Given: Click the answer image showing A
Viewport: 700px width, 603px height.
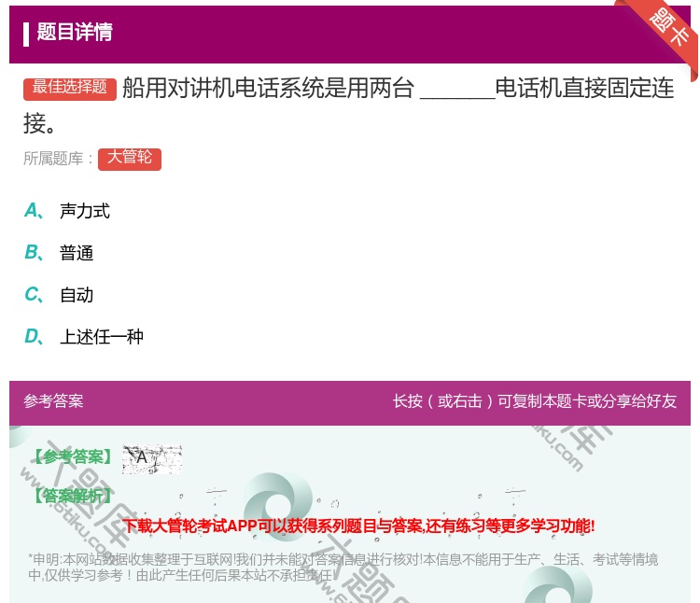Looking at the screenshot, I should 152,459.
